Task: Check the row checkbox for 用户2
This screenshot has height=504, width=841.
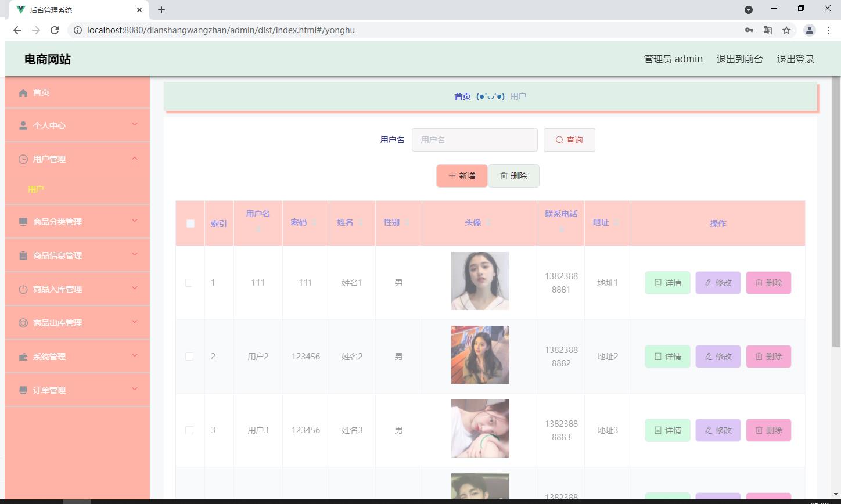Action: (189, 357)
